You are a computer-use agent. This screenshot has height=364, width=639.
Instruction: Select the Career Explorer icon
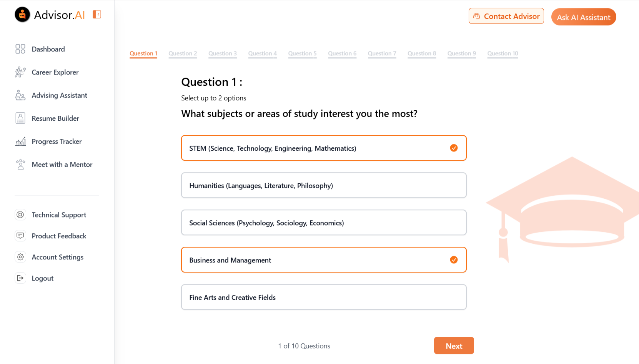click(x=20, y=72)
